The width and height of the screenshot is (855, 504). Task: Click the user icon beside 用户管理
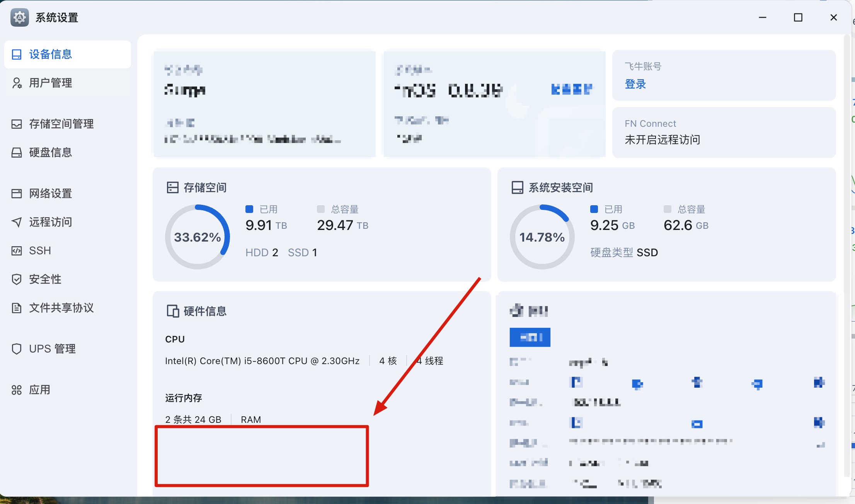(x=17, y=83)
